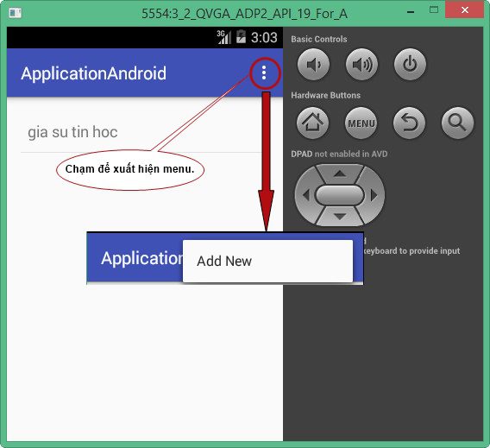490x448 pixels.
Task: Click the DPAD left arrow
Action: click(305, 195)
